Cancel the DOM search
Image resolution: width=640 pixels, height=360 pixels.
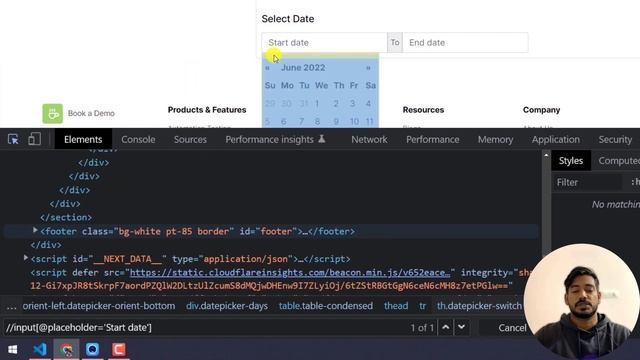coord(512,328)
